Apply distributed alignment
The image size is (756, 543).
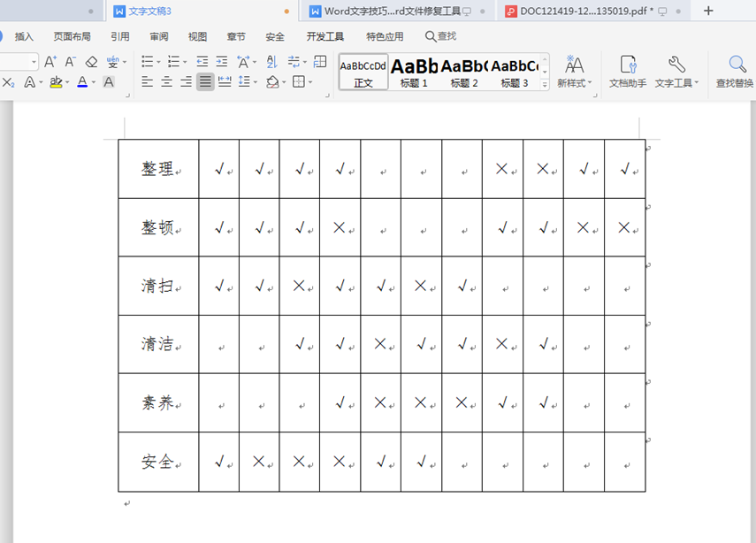(x=225, y=82)
